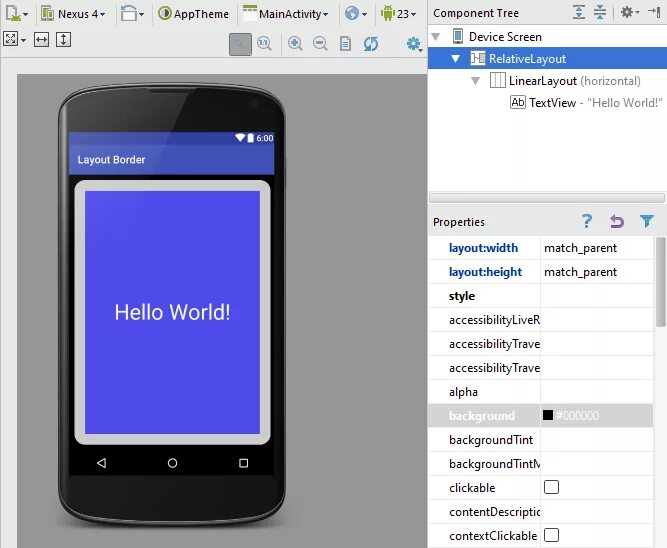The width and height of the screenshot is (667, 548).
Task: Collapse the Device Screen node
Action: click(x=436, y=37)
